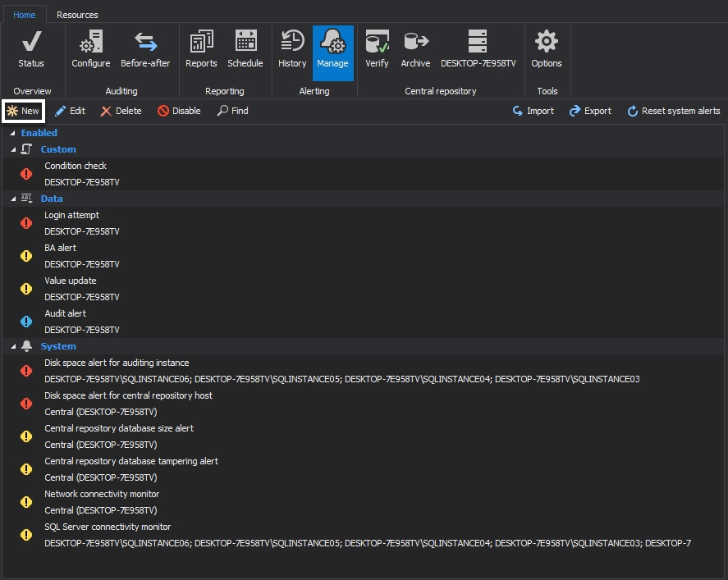Screen dimensions: 728x580
Task: Click the red icon for auditing instance disk space alert
Action: coord(26,371)
